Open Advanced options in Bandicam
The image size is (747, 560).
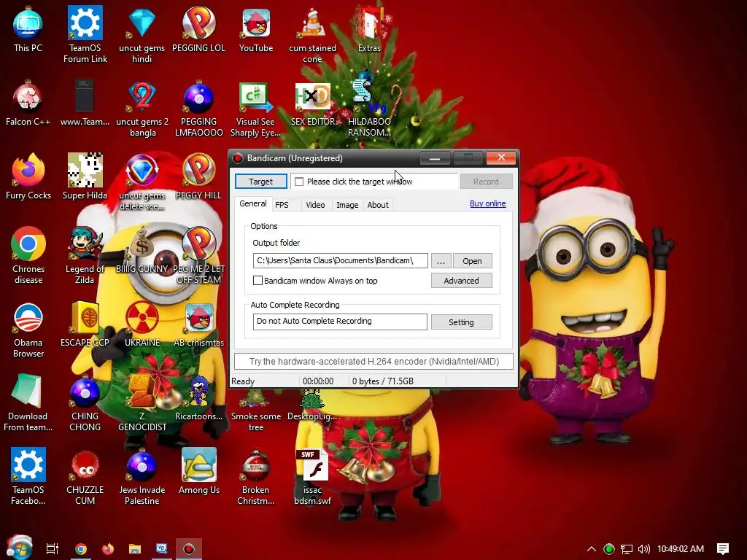point(461,281)
